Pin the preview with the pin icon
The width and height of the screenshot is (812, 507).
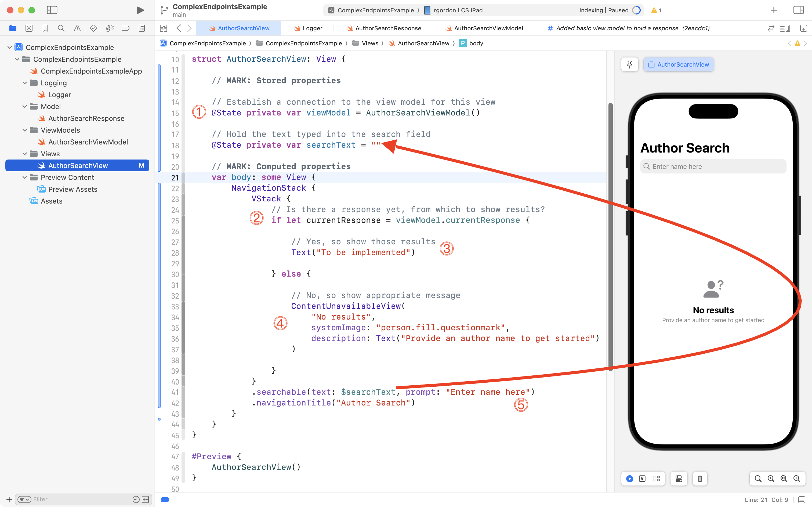tap(629, 64)
